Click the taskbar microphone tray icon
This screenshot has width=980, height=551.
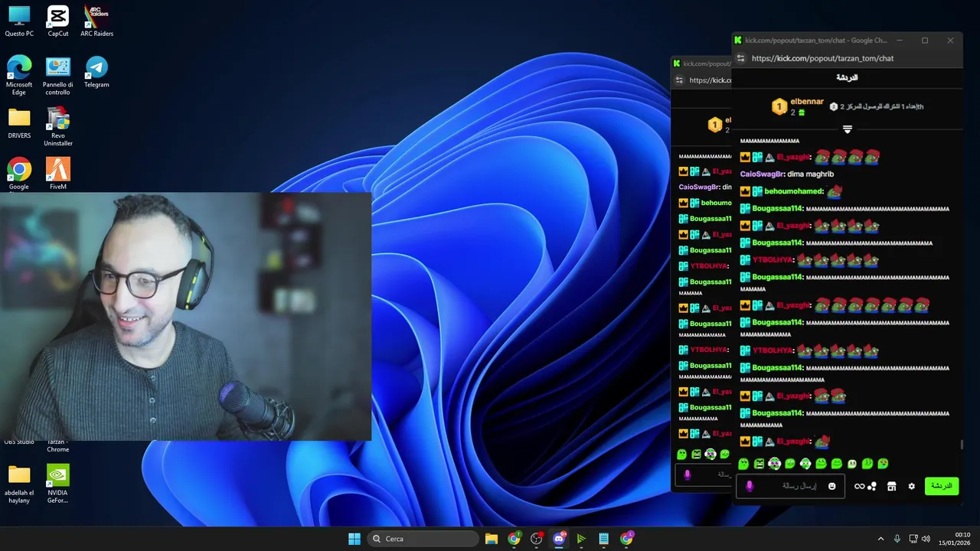tap(897, 539)
